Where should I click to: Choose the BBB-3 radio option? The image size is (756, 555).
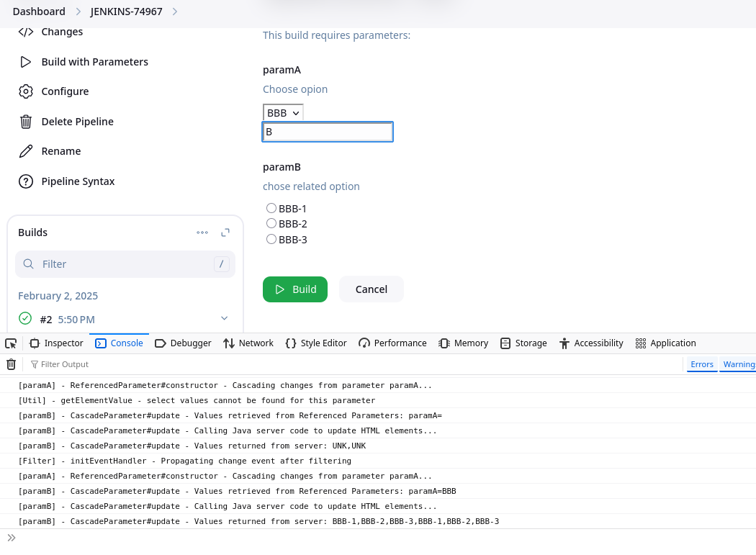tap(271, 239)
